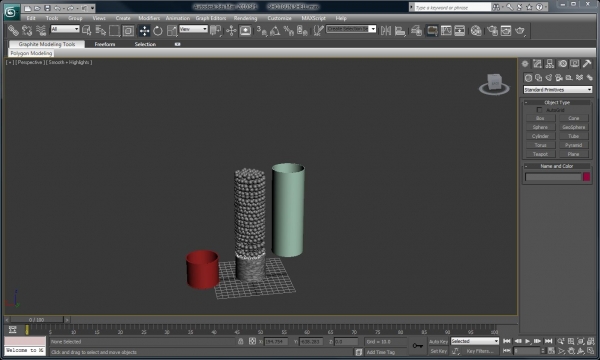Click the Bind to Space Warp tool
600x360 pixels.
41,30
